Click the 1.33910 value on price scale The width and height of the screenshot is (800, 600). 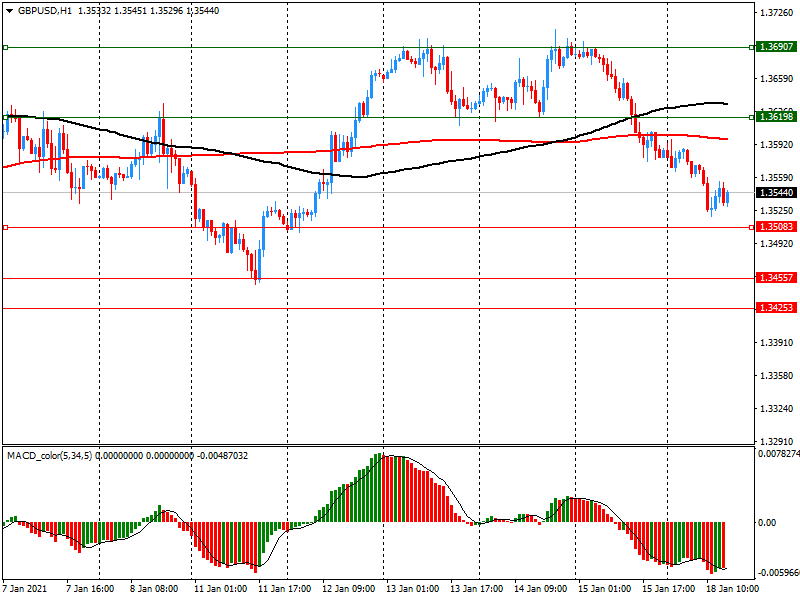776,343
